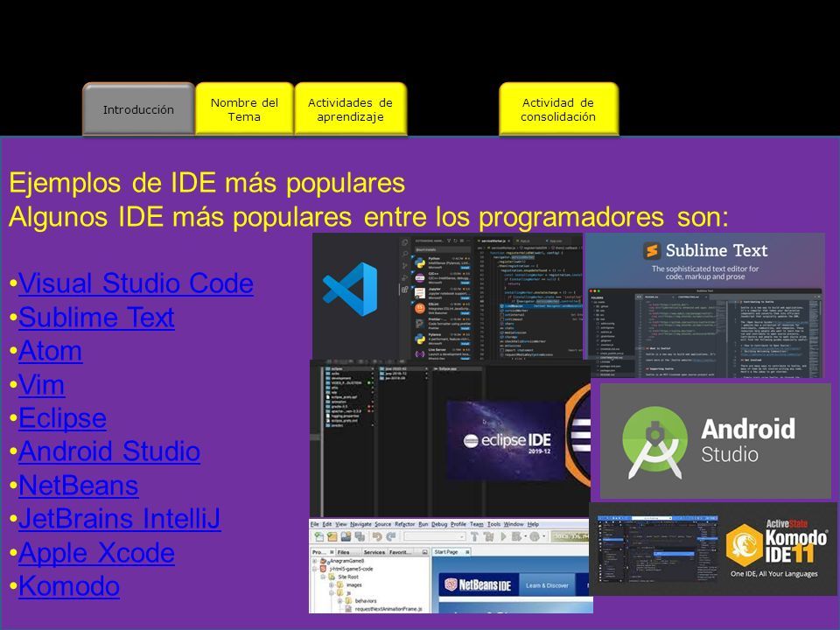Go to Actividades de aprendizaje tab

click(350, 109)
